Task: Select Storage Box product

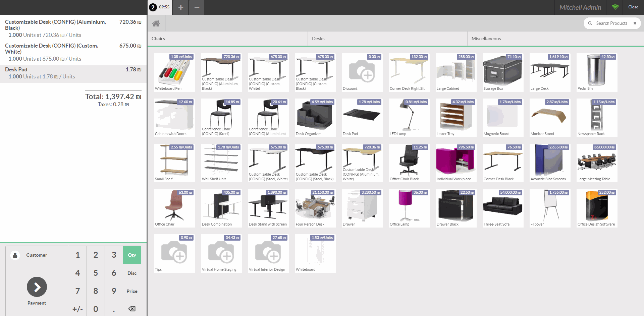Action: 503,72
